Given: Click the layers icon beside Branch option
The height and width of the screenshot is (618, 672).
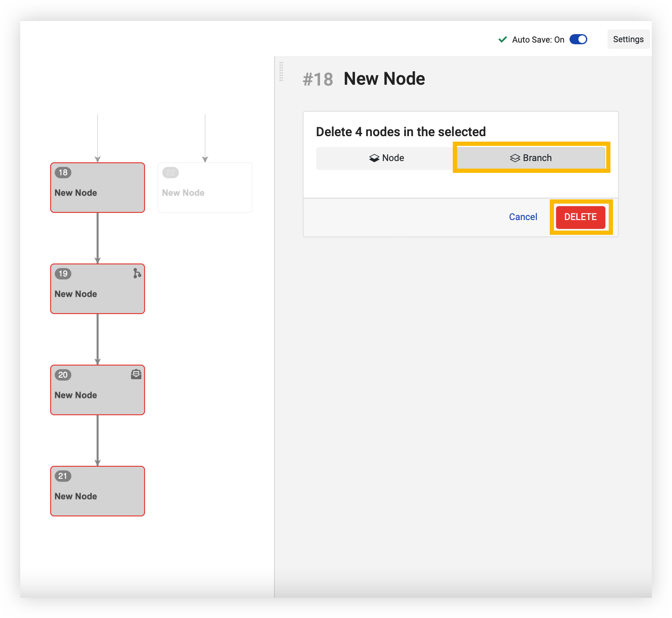Looking at the screenshot, I should point(515,158).
